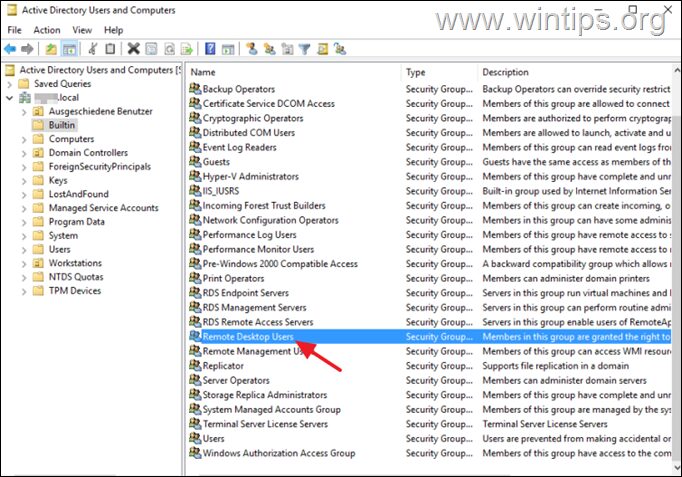This screenshot has width=682, height=477.
Task: Click the Paste clipboard toolbar icon
Action: [x=110, y=49]
